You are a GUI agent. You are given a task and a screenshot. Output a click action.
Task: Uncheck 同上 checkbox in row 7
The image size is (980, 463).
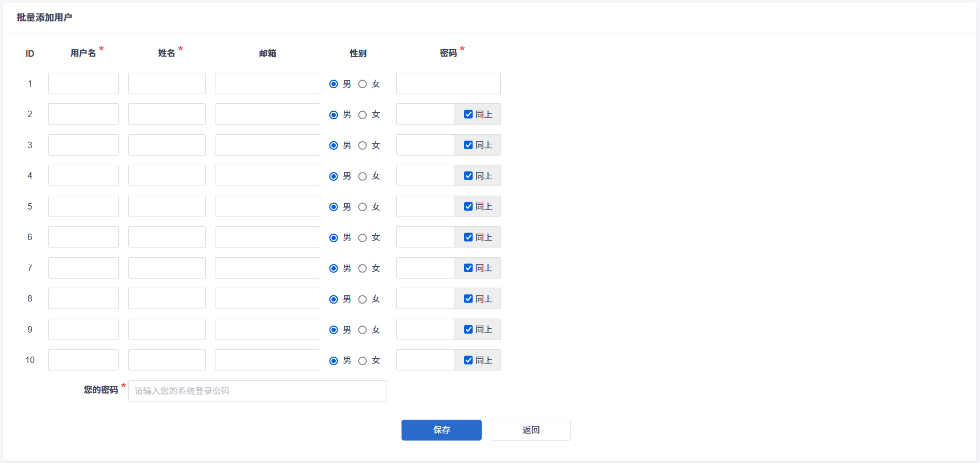(x=468, y=268)
